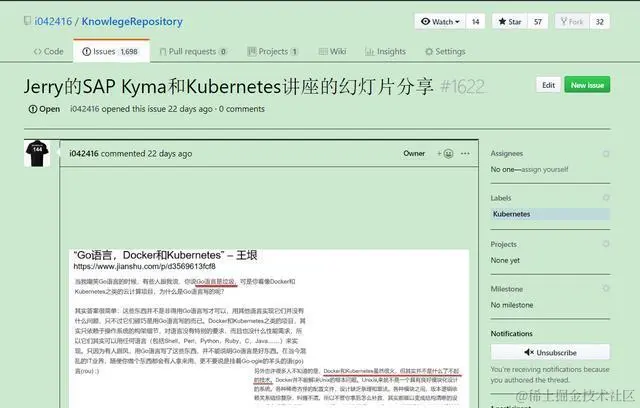Open the comment options ellipsis menu
This screenshot has width=640, height=408.
point(465,153)
